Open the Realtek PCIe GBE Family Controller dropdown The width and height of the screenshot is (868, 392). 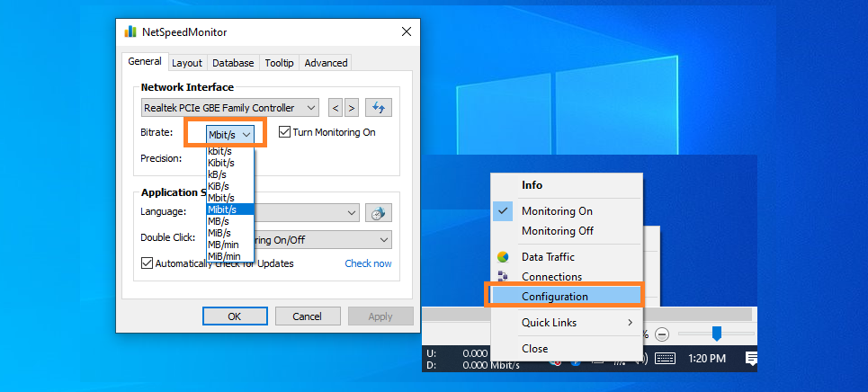229,107
